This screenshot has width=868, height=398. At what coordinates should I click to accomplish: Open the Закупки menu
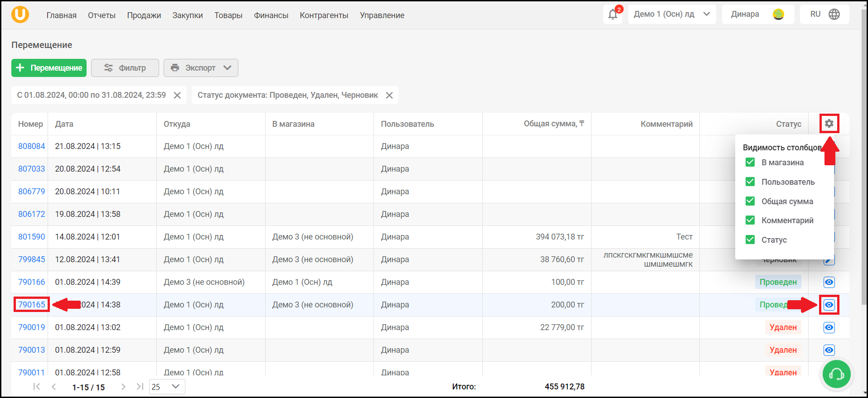tap(188, 15)
